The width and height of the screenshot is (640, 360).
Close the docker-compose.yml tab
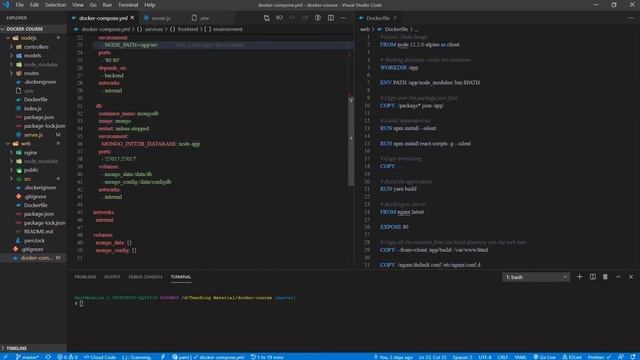tap(132, 18)
